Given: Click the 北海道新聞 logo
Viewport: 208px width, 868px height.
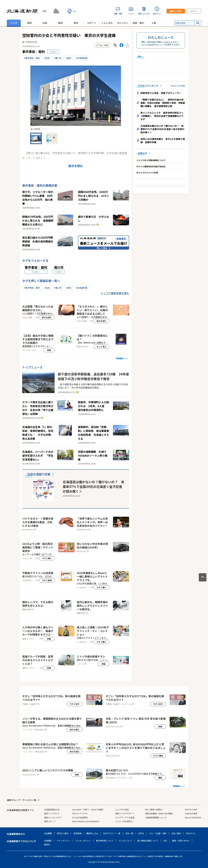Looking at the screenshot, I should (x=22, y=11).
